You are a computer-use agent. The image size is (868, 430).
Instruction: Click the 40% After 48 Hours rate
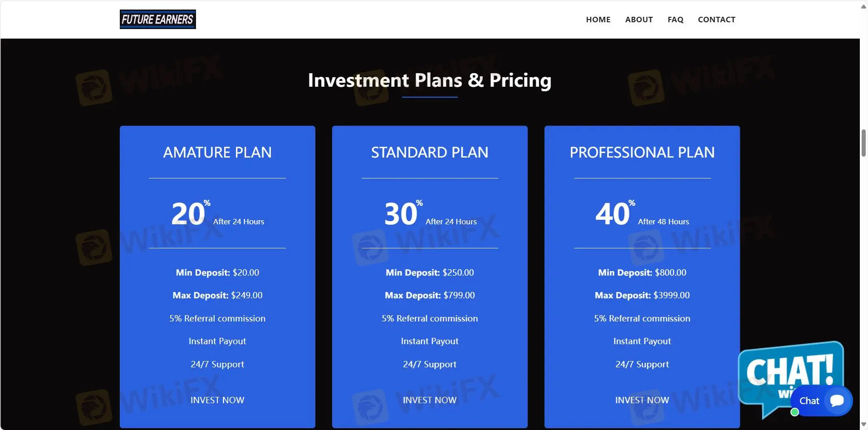pyautogui.click(x=642, y=213)
